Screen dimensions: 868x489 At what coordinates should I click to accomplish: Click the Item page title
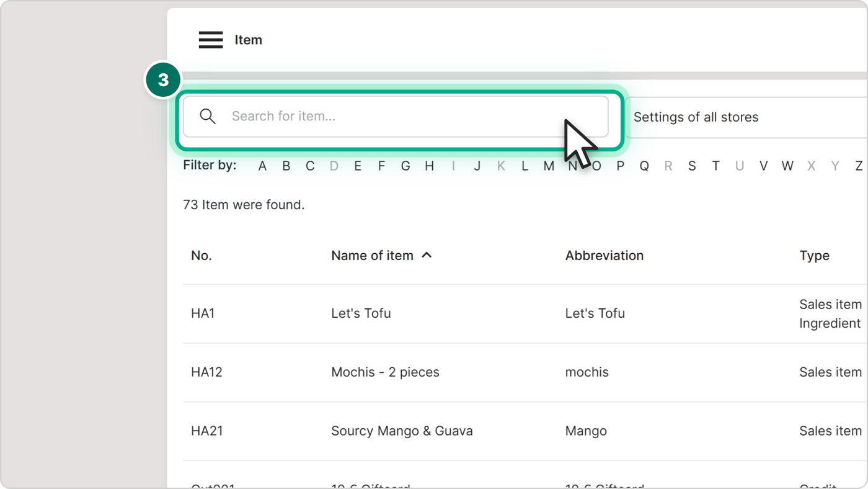tap(248, 40)
